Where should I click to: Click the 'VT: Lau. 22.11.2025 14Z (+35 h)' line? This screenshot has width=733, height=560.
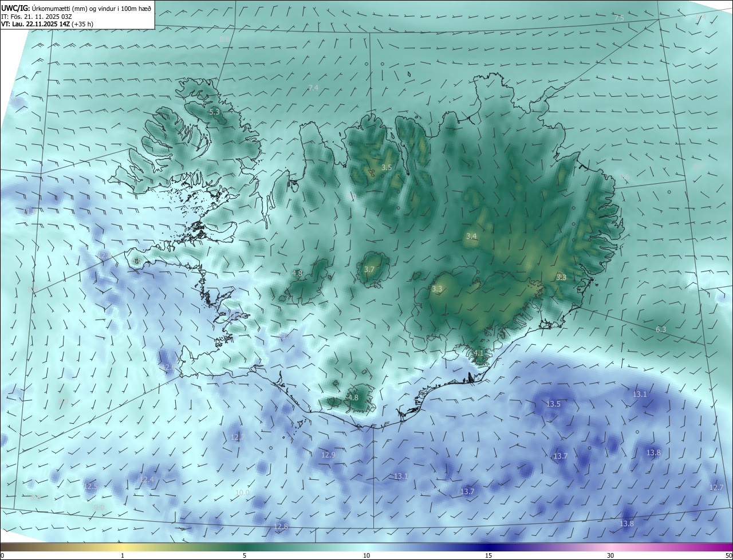click(x=48, y=24)
